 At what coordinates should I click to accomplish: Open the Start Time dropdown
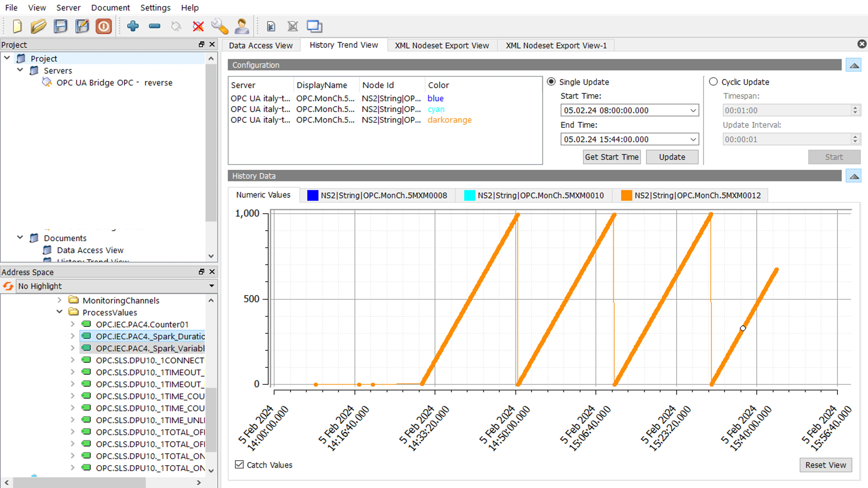click(x=693, y=110)
